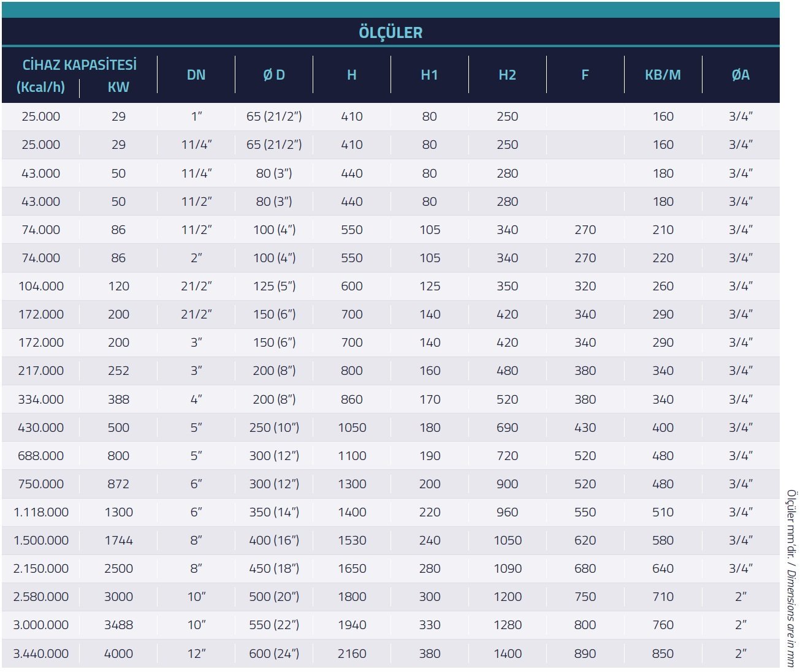This screenshot has height=672, width=800.
Task: Click the 600 (24″) diameter cell
Action: (274, 654)
